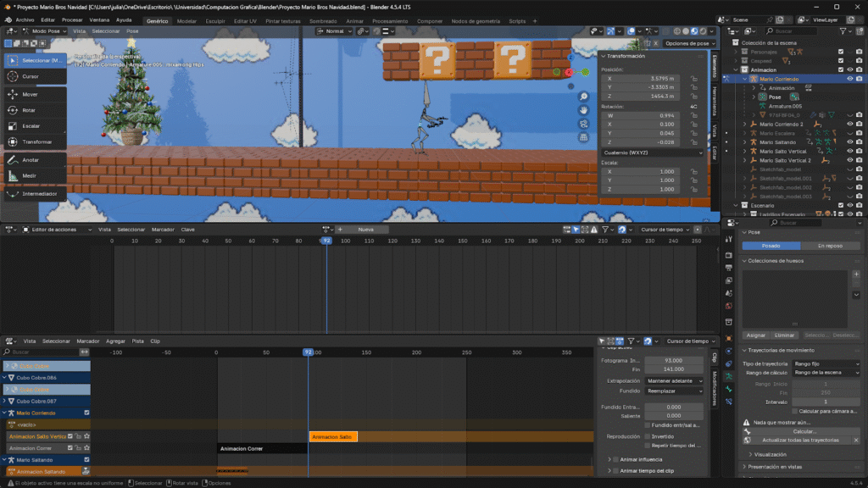
Task: Lock the Posición X value
Action: [x=693, y=78]
